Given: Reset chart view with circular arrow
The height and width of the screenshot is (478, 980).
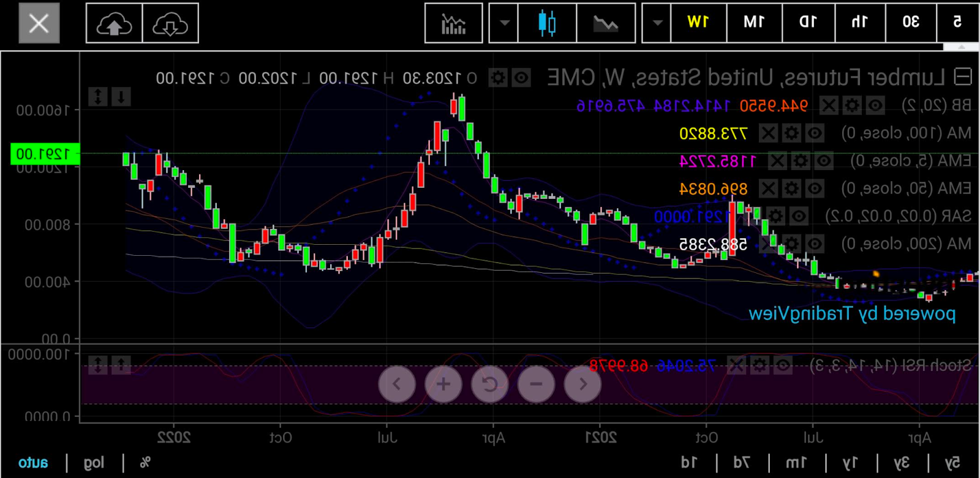Looking at the screenshot, I should click(x=490, y=384).
